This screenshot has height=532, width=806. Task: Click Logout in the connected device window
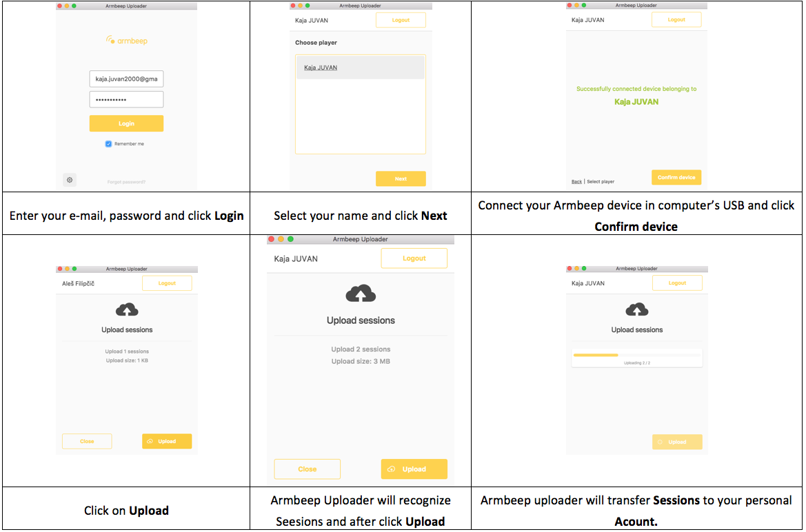[x=676, y=19]
